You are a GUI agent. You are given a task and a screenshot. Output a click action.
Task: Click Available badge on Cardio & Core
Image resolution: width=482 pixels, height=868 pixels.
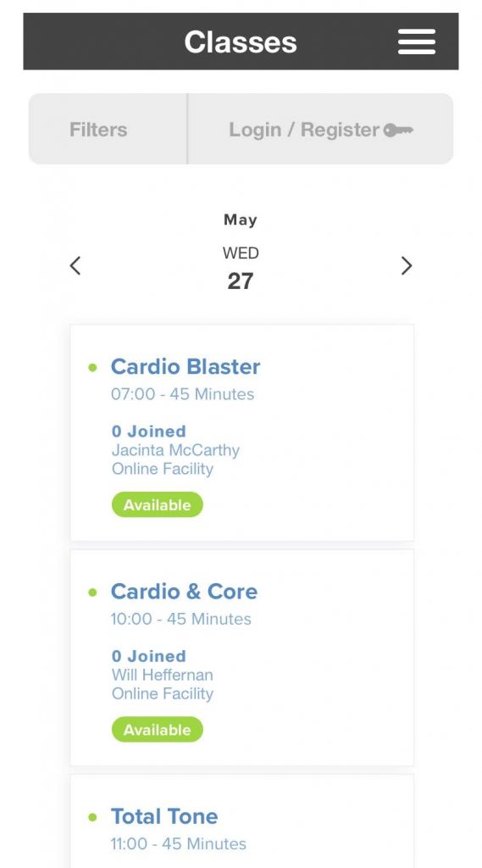pyautogui.click(x=158, y=730)
